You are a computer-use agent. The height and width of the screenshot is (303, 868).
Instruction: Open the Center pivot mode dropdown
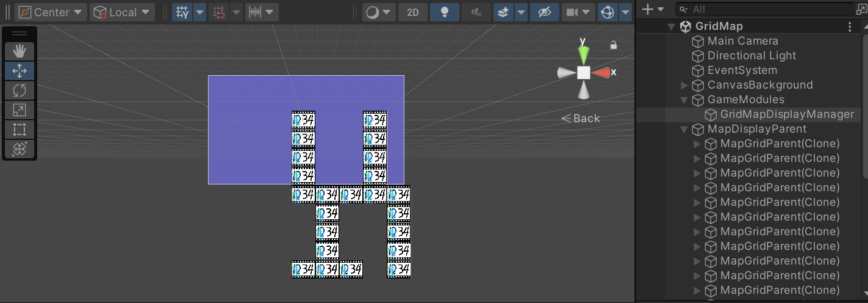click(51, 12)
